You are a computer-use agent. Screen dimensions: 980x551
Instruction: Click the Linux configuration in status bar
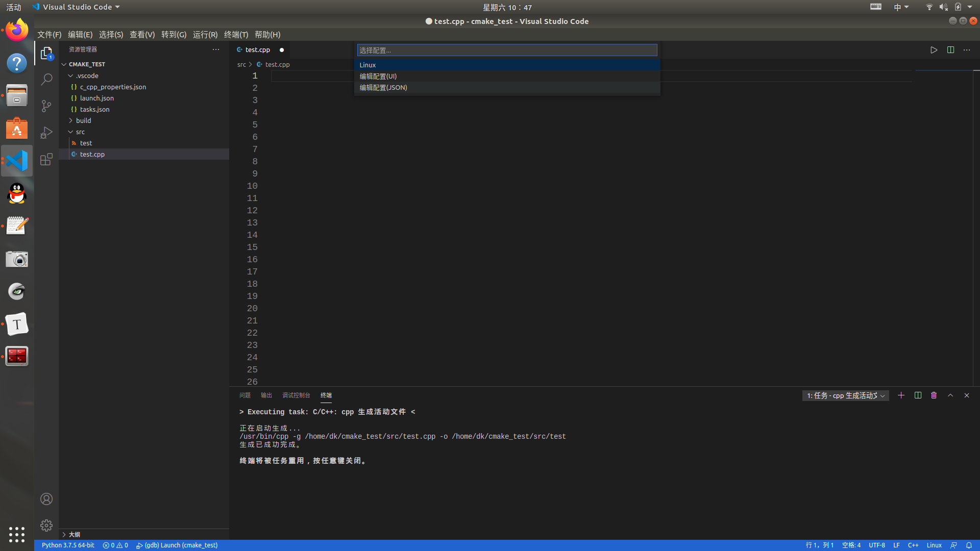[x=934, y=545]
